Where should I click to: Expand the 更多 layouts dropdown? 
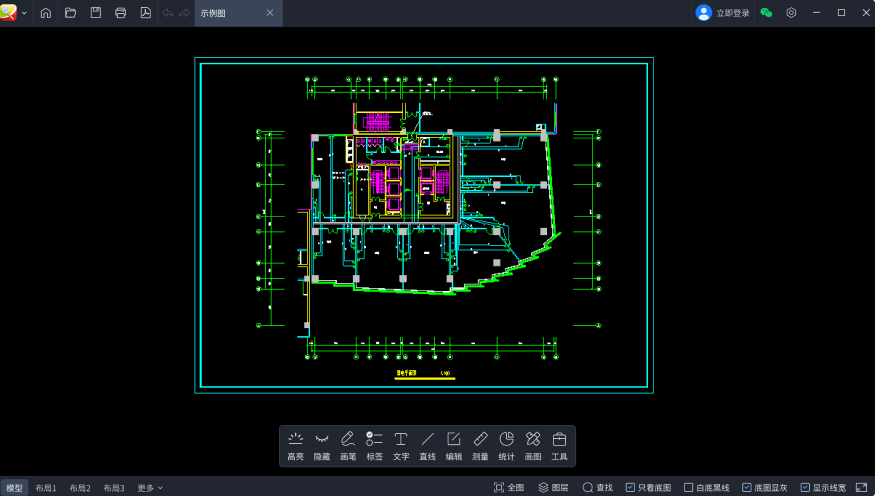point(150,488)
